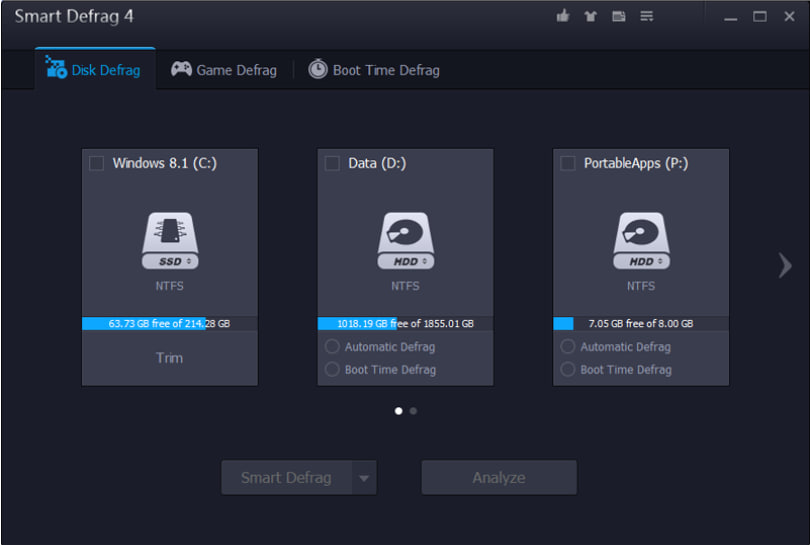This screenshot has width=810, height=545.
Task: Click Trim on the Windows 8.1 (C:) card
Action: (169, 358)
